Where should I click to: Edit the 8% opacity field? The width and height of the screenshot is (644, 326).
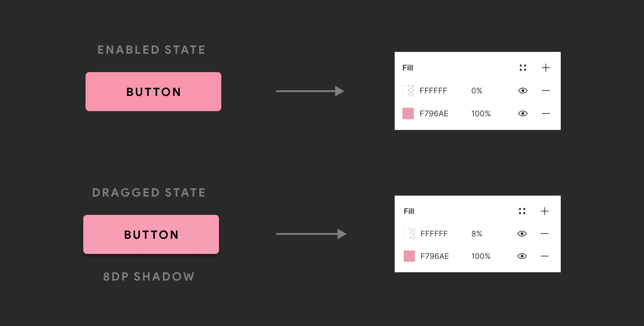coord(477,234)
